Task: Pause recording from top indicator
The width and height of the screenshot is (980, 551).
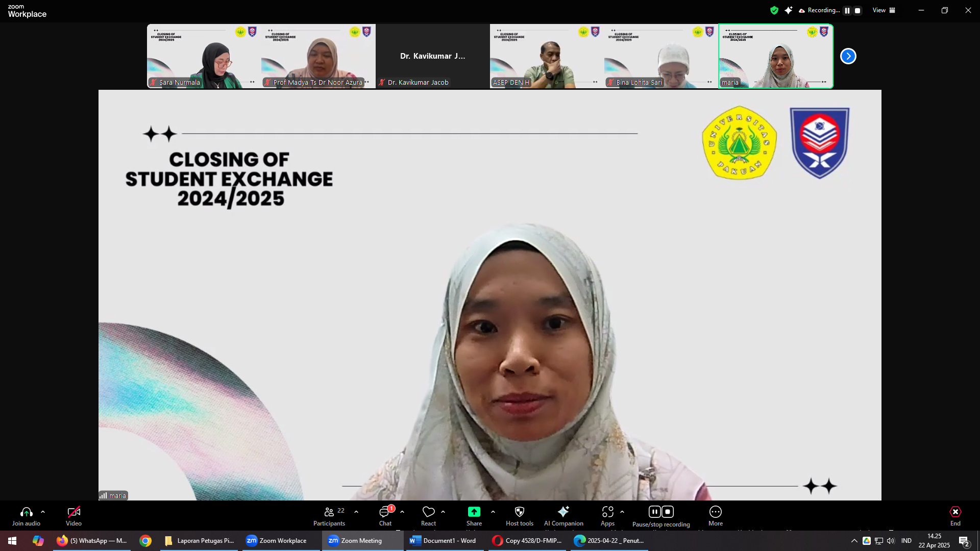Action: pos(847,11)
